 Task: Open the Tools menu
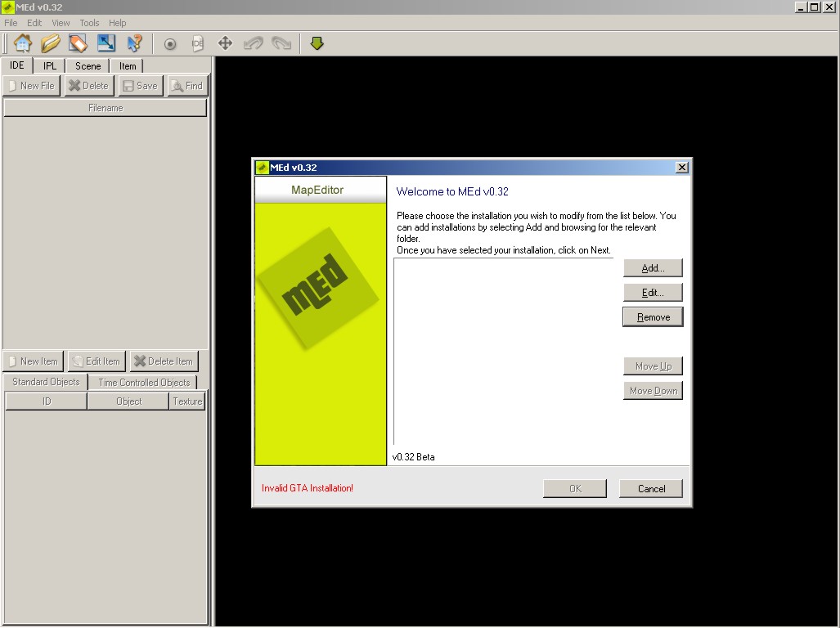point(89,23)
